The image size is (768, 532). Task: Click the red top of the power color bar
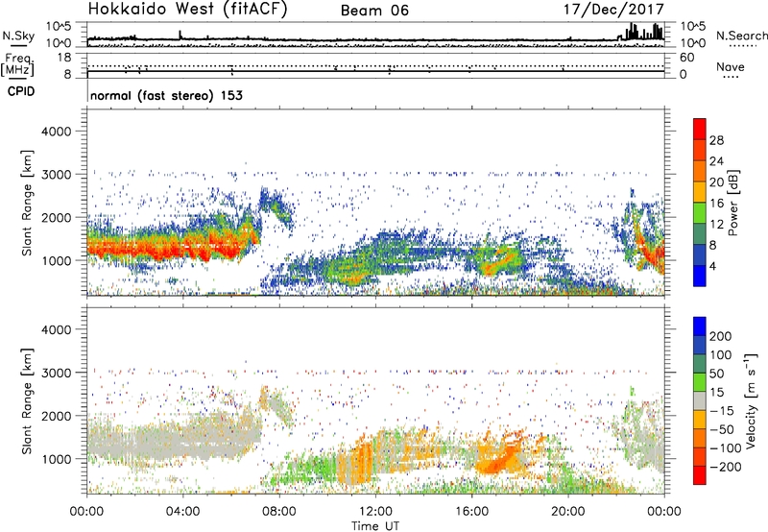(x=700, y=127)
